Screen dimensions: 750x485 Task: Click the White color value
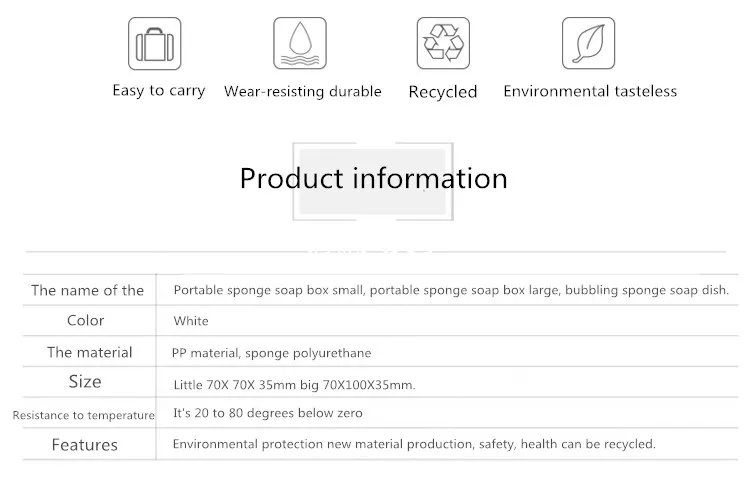coord(191,322)
